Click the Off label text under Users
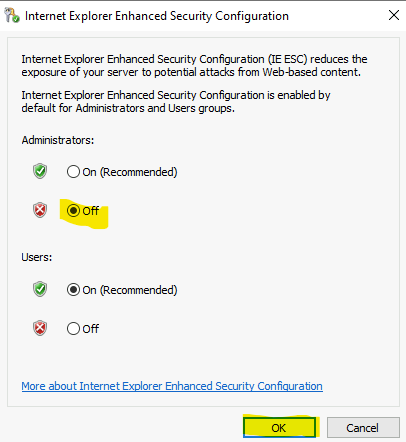 tap(91, 329)
